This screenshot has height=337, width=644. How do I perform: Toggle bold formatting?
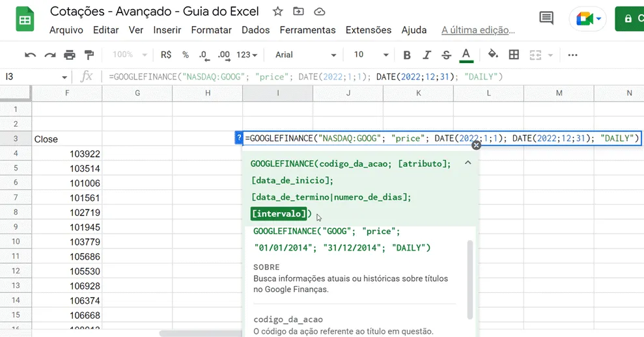(x=406, y=55)
